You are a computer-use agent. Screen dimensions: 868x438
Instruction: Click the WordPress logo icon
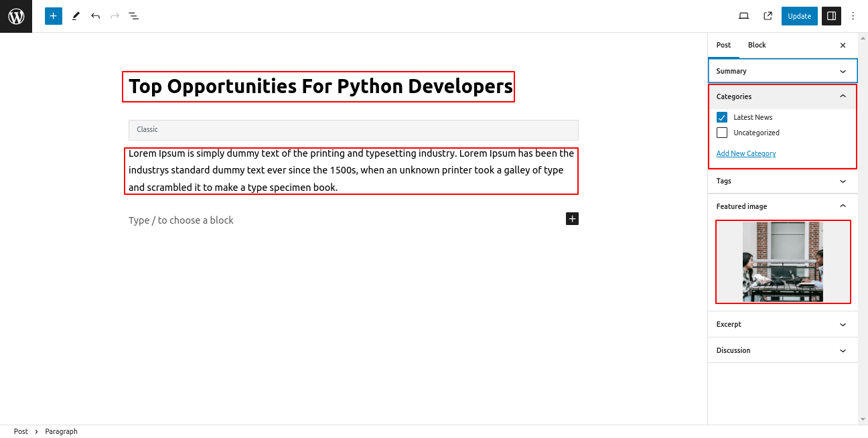point(16,16)
